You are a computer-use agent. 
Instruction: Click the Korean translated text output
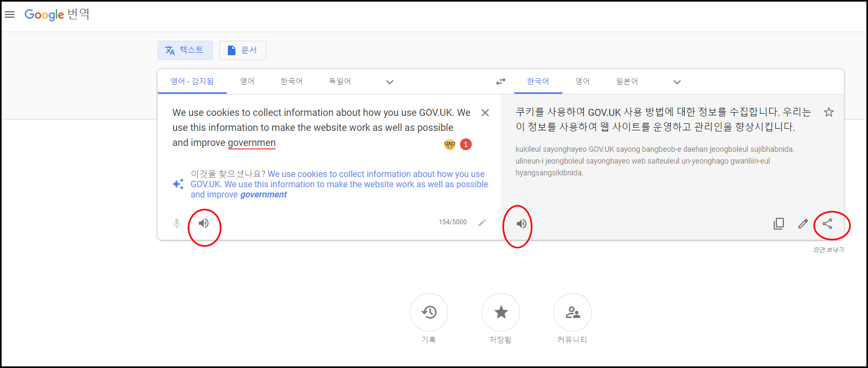pos(663,120)
